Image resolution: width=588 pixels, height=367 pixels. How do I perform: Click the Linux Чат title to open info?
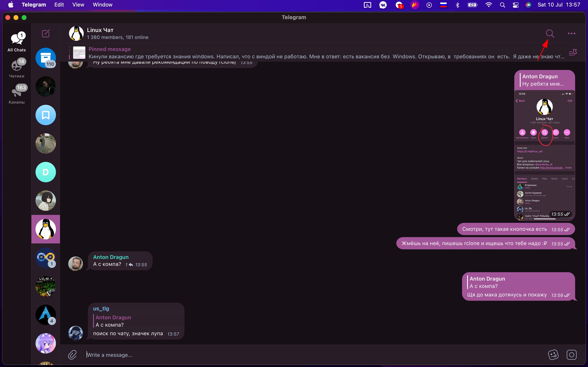tap(100, 30)
